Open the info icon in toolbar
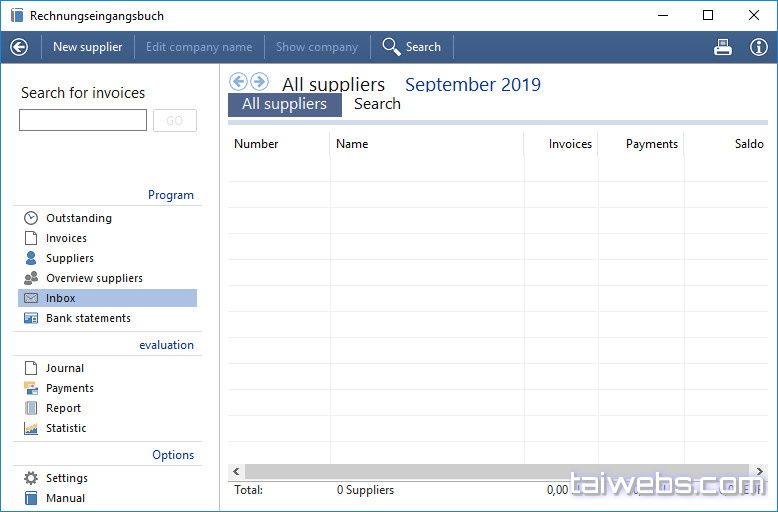 coord(759,47)
